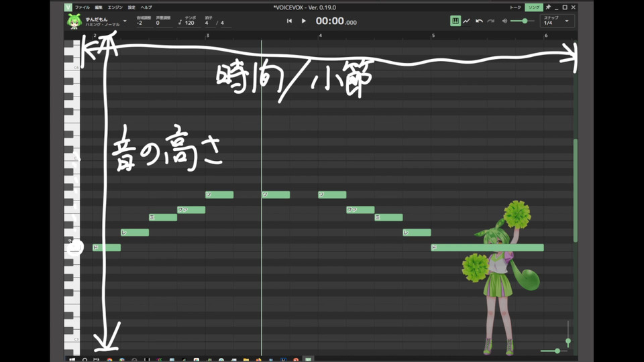
Task: Select the ミ note in measure 4
Action: [x=388, y=217]
